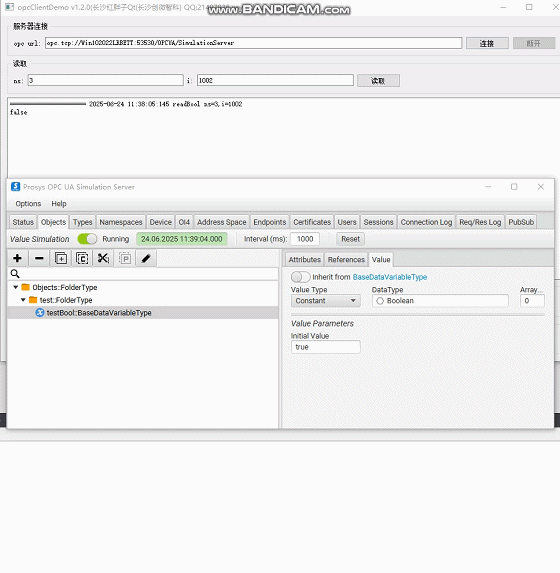
Task: Click the Reset button
Action: [x=350, y=239]
